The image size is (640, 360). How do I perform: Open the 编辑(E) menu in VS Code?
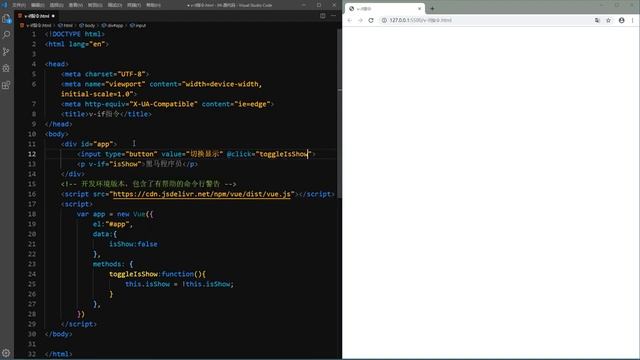[38, 5]
